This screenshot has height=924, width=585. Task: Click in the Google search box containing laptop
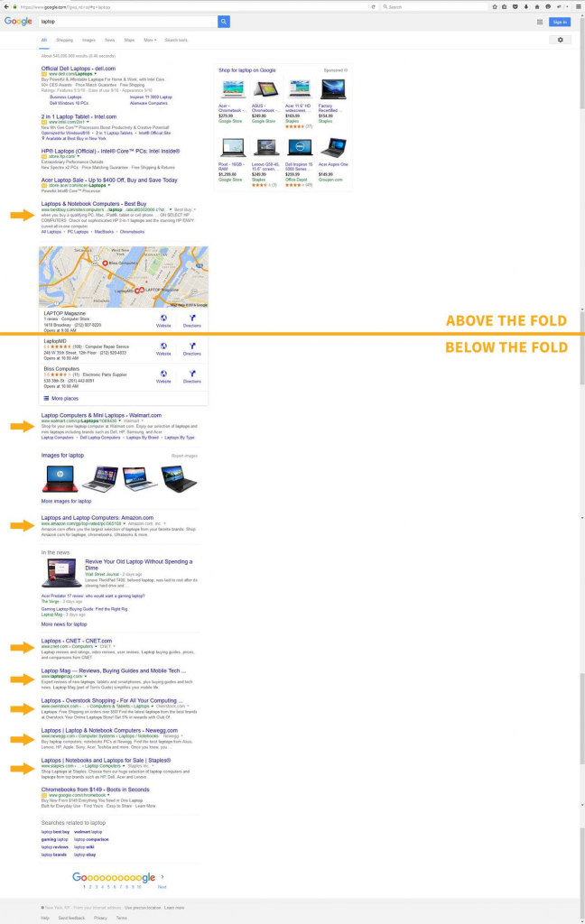tap(128, 22)
